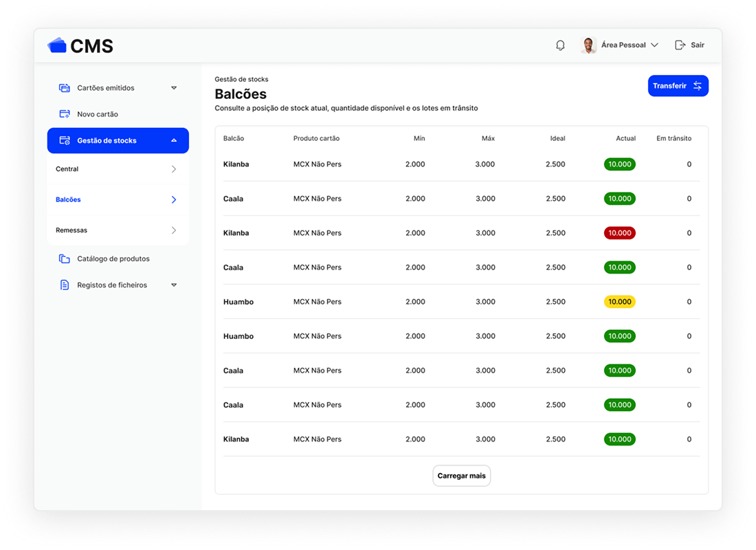Click the CMS logo icon
This screenshot has width=756, height=550.
[x=57, y=45]
